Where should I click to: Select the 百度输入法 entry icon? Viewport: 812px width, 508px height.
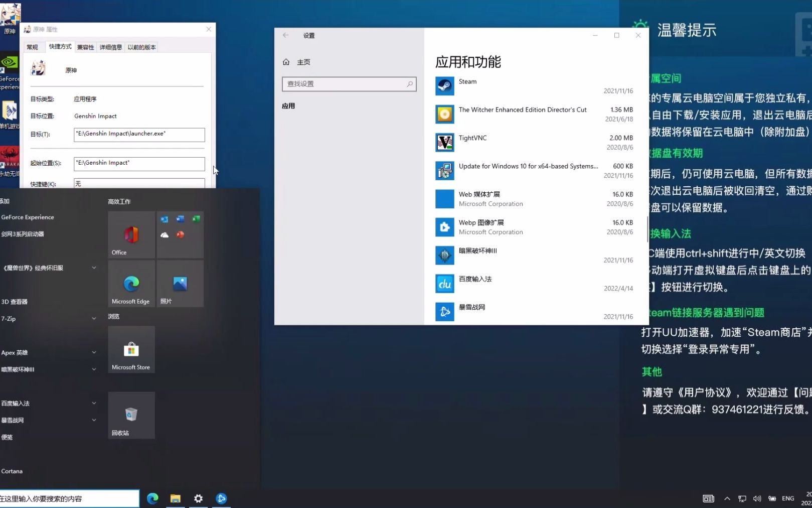coord(445,283)
